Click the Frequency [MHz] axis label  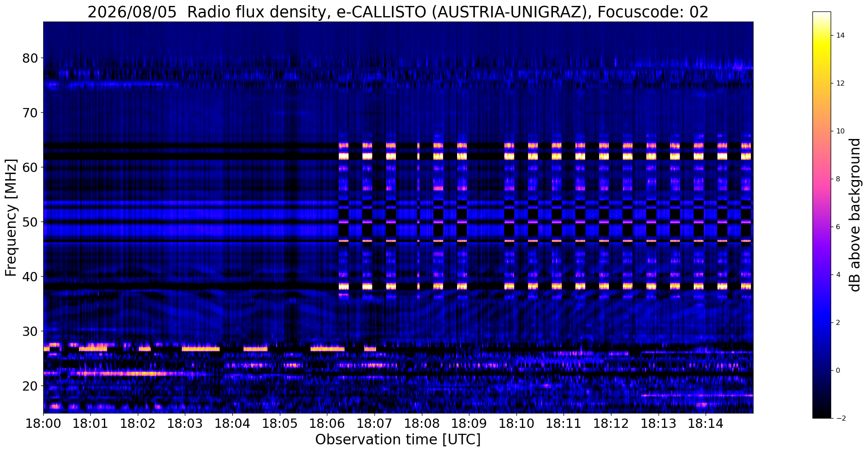pos(11,218)
